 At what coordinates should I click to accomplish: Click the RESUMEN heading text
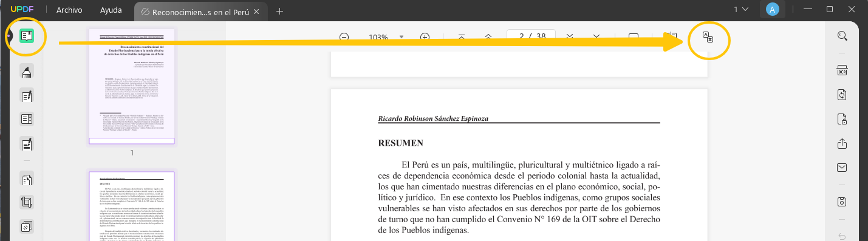click(x=400, y=143)
